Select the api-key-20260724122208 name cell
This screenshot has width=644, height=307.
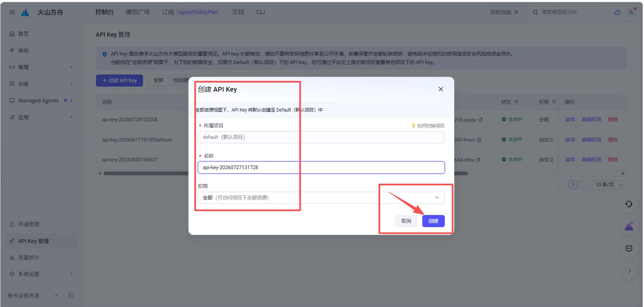tap(130, 120)
